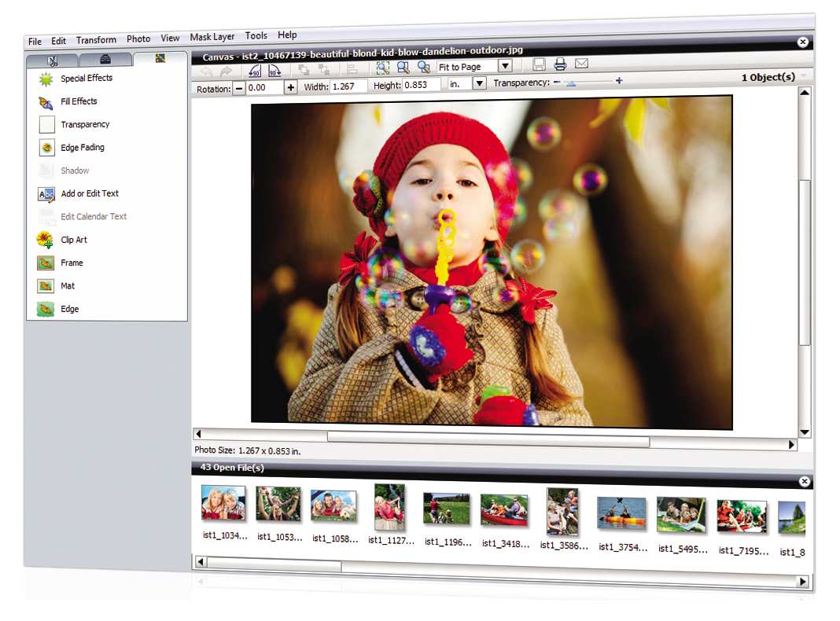The width and height of the screenshot is (840, 621).
Task: Open the Transform menu
Action: coord(96,40)
